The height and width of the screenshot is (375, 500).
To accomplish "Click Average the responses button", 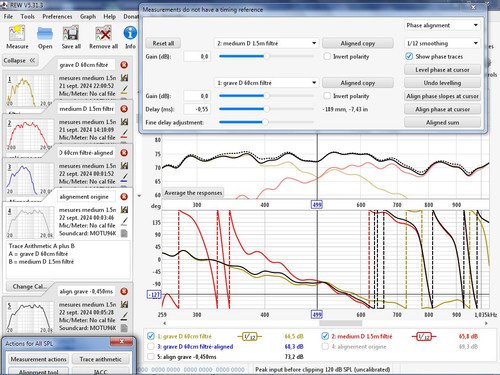I will pos(193,193).
